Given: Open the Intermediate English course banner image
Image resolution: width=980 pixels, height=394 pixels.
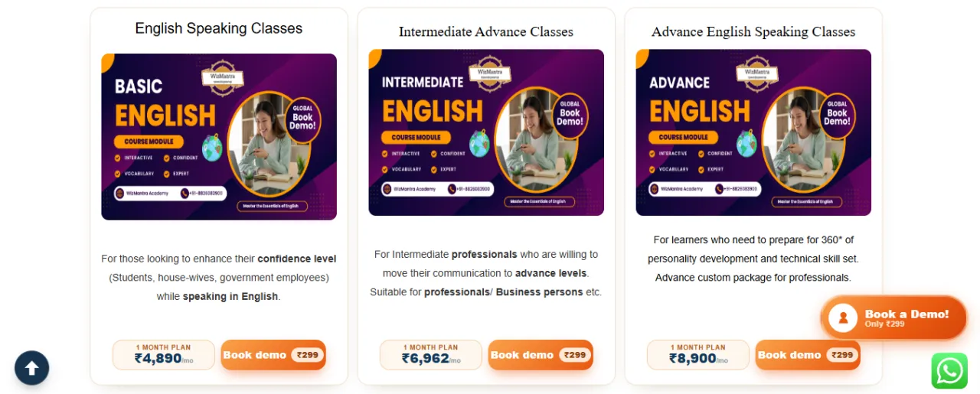Looking at the screenshot, I should click(486, 132).
